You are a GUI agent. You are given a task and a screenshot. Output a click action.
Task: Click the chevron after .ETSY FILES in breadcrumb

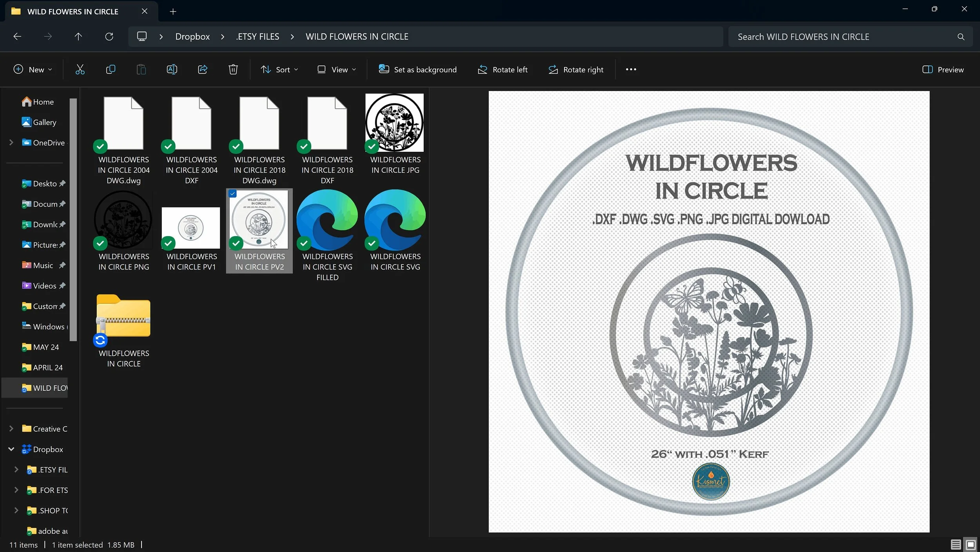point(292,36)
